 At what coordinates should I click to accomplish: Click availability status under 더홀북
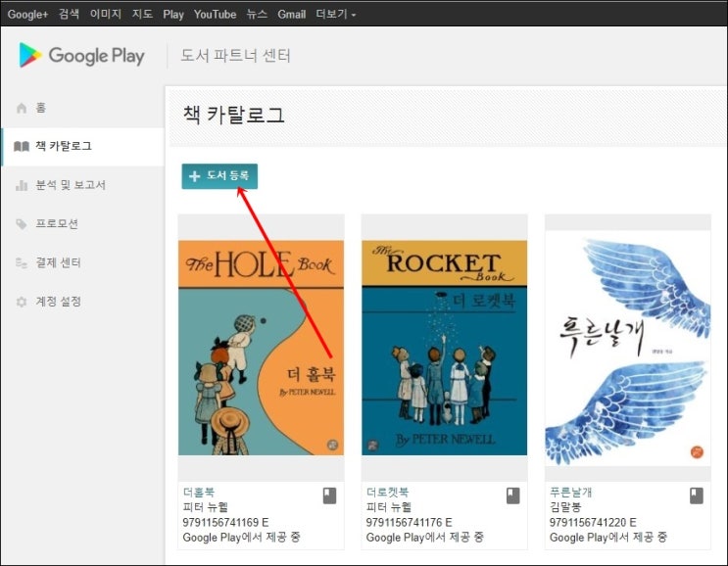coord(241,538)
